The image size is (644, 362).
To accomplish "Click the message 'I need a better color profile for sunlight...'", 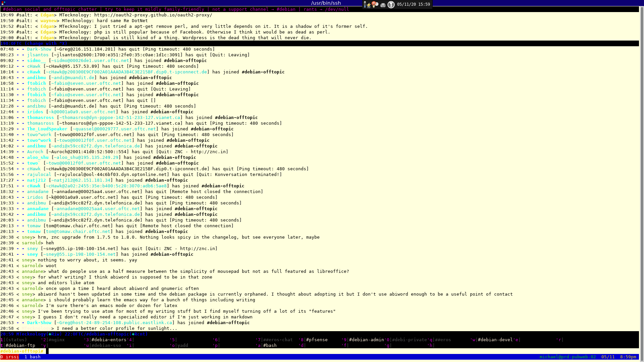I will point(117,328).
